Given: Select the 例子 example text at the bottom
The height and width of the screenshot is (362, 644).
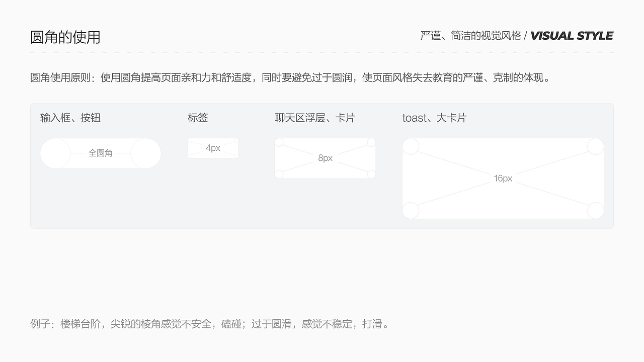Looking at the screenshot, I should (209, 324).
